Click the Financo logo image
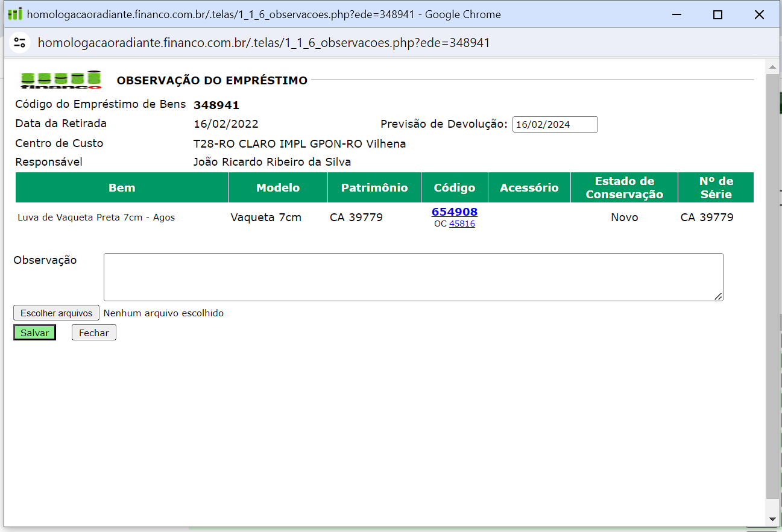782x532 pixels. click(60, 80)
